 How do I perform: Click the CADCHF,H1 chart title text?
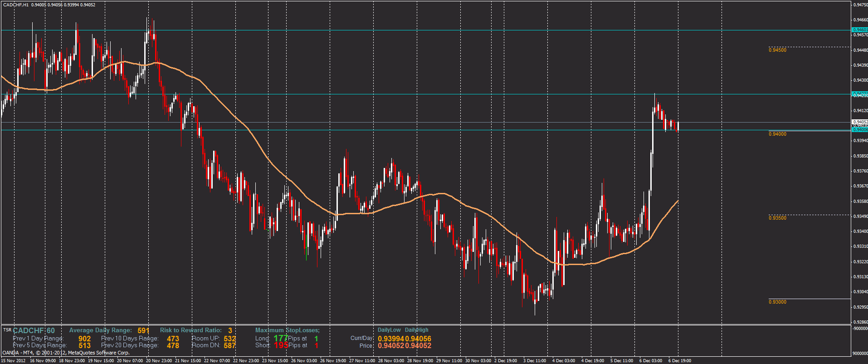[16, 5]
